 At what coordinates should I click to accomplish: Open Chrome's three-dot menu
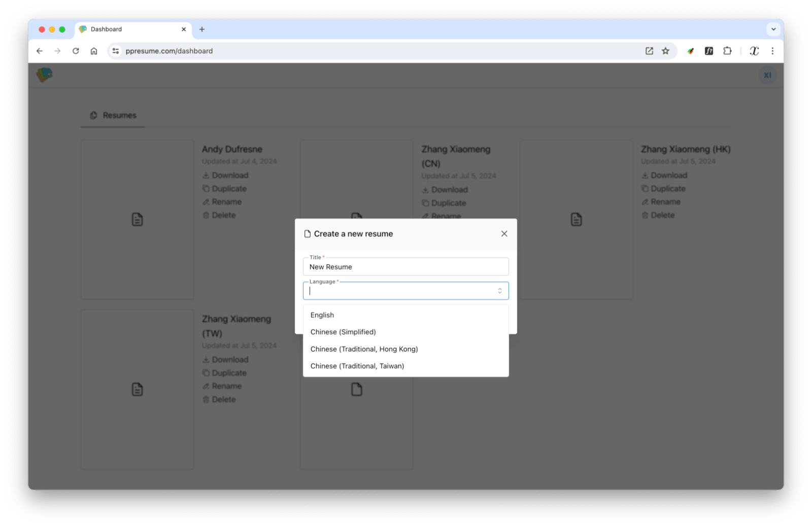(772, 51)
